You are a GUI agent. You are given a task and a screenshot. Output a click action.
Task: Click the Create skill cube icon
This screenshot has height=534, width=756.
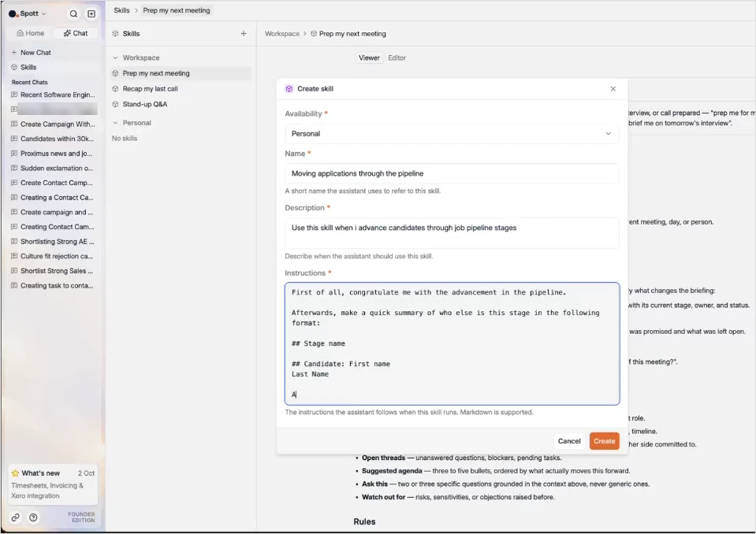tap(289, 88)
